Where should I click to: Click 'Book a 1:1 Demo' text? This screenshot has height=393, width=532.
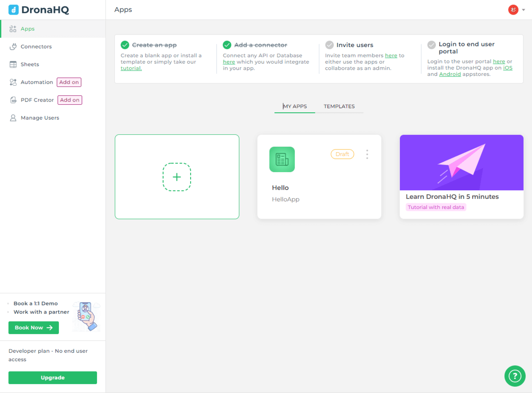click(35, 303)
